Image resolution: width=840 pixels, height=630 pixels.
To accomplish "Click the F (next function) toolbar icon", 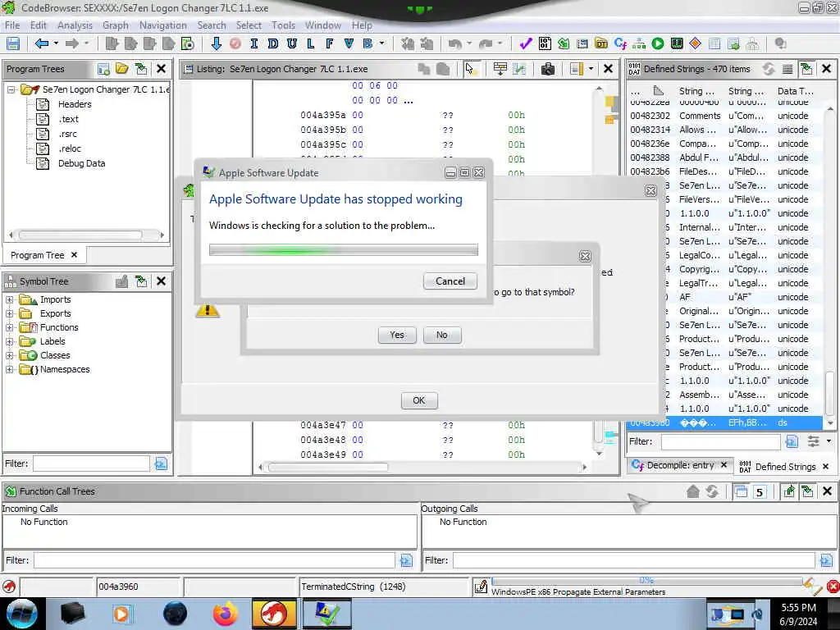I will [x=329, y=44].
